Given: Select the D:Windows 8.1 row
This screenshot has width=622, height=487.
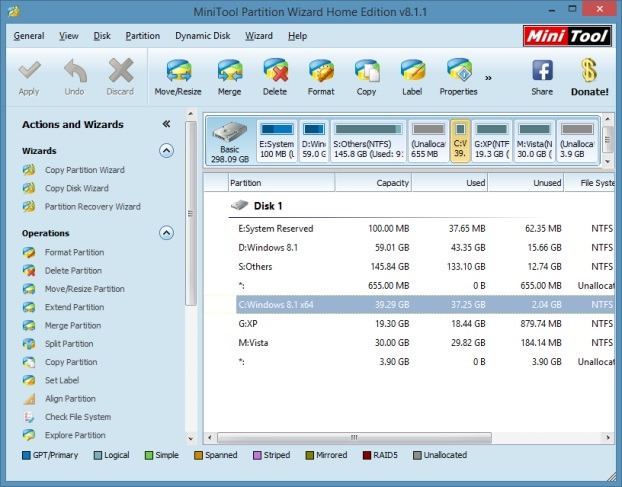Looking at the screenshot, I should tap(425, 248).
